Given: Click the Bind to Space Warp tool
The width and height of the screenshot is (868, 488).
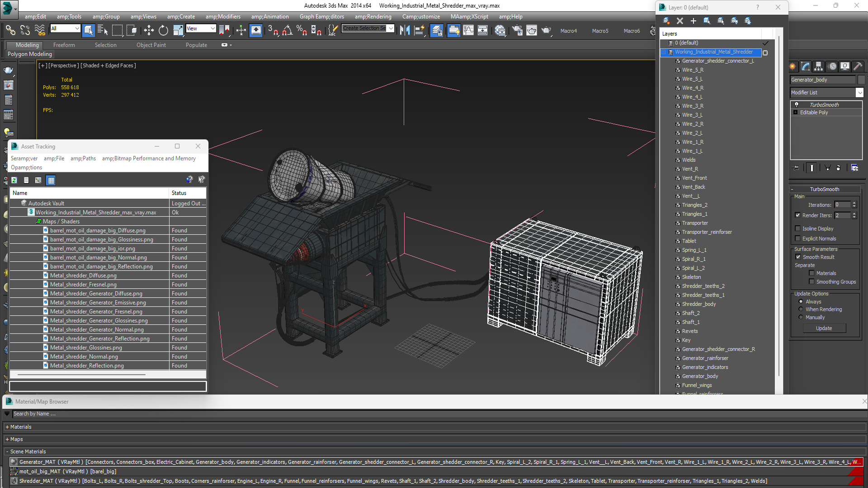Looking at the screenshot, I should point(40,30).
